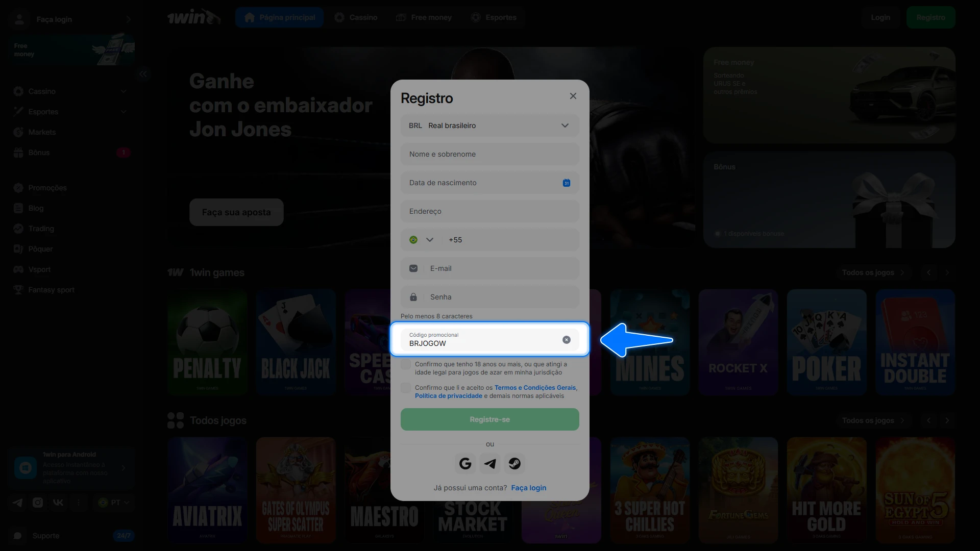Go to next 1win games slide
The image size is (980, 551).
947,272
